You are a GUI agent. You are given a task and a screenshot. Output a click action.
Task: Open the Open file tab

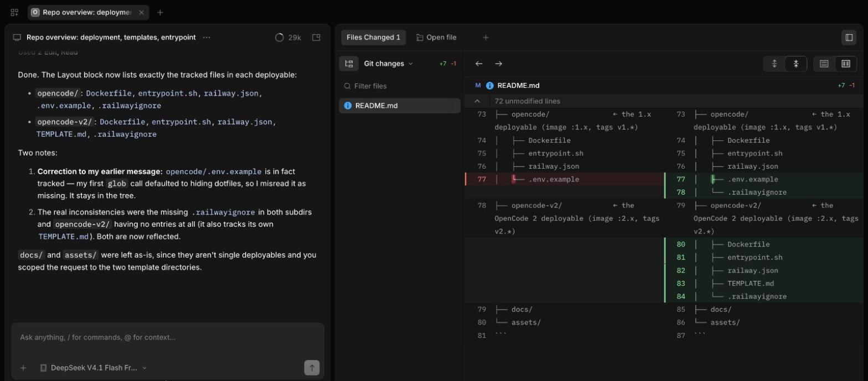[436, 38]
